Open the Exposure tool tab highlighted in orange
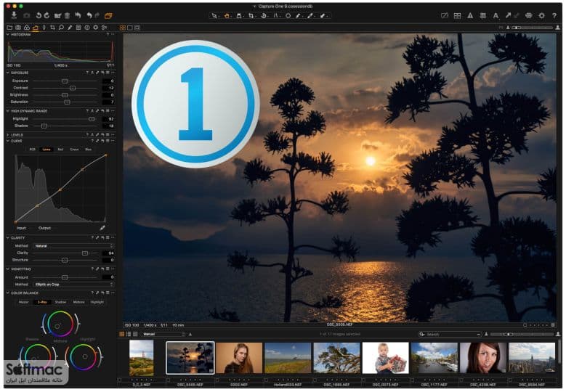The width and height of the screenshot is (566, 392). tap(36, 28)
